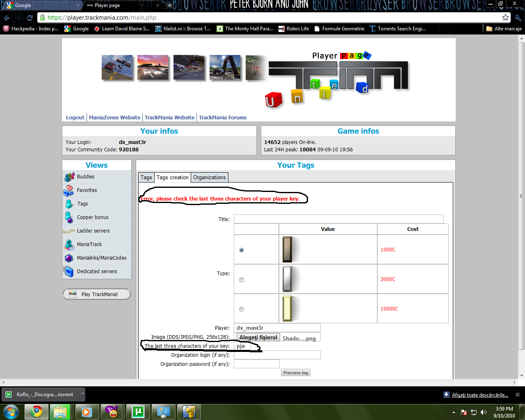This screenshot has height=420, width=525.
Task: Click the Dedicated servers icon
Action: [68, 272]
